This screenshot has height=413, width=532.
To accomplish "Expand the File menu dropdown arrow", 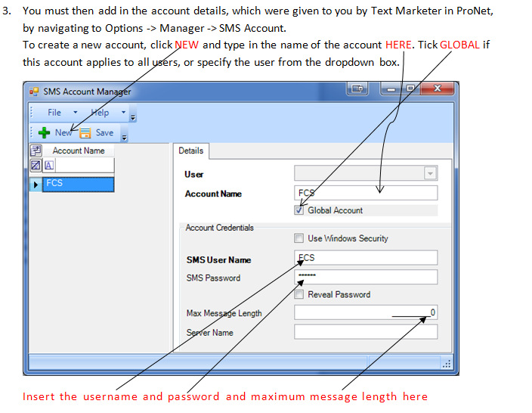I will pyautogui.click(x=75, y=113).
